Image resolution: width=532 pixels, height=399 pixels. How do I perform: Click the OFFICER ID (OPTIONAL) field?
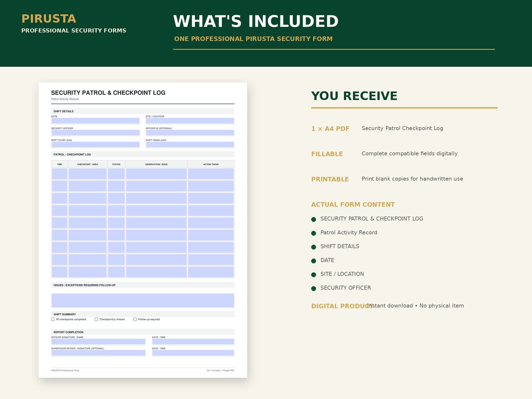pos(190,133)
